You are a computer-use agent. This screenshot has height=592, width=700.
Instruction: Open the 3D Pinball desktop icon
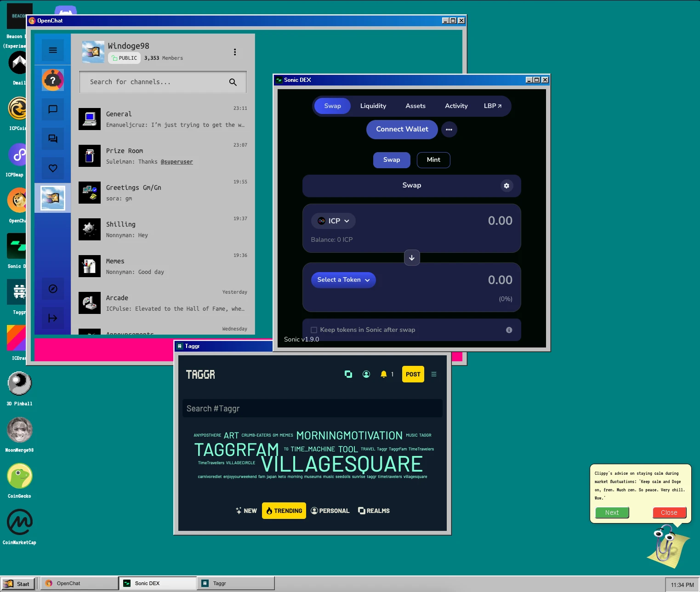click(19, 388)
